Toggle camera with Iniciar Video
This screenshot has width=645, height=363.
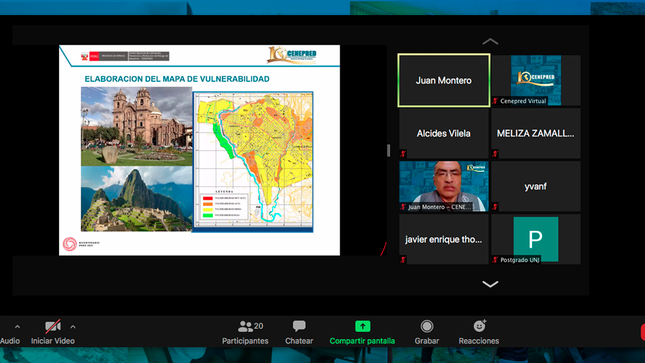53,332
